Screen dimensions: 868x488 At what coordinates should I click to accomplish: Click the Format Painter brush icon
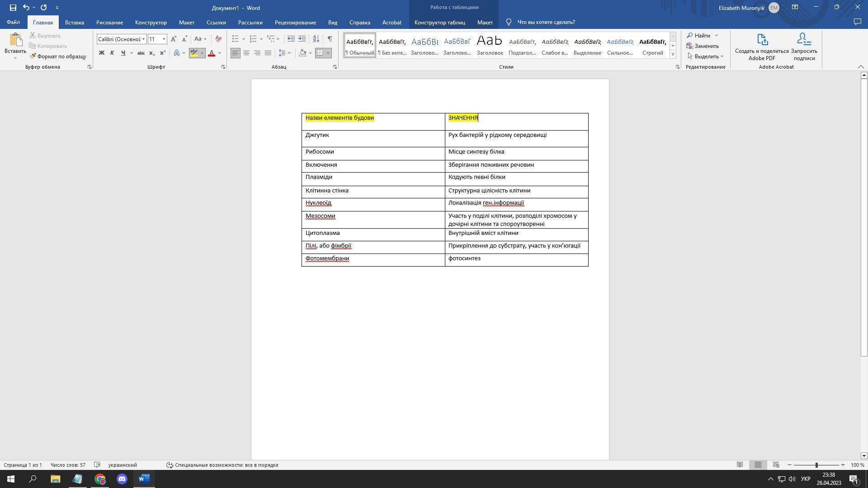coord(33,56)
